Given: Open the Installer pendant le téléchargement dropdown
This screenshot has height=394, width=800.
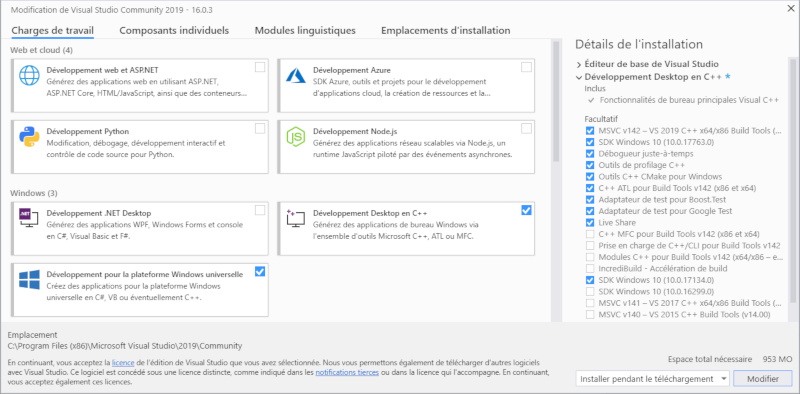Looking at the screenshot, I should [653, 379].
